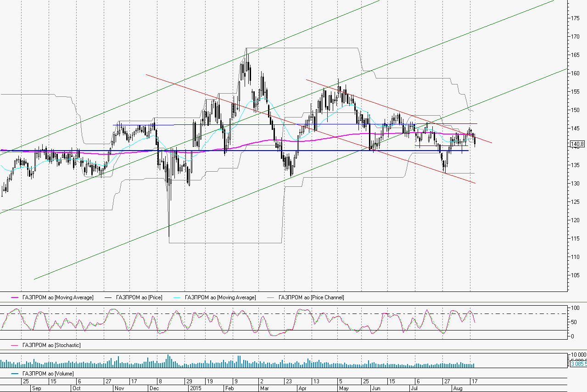Click magenta Moving Average legend line marker

pos(16,297)
